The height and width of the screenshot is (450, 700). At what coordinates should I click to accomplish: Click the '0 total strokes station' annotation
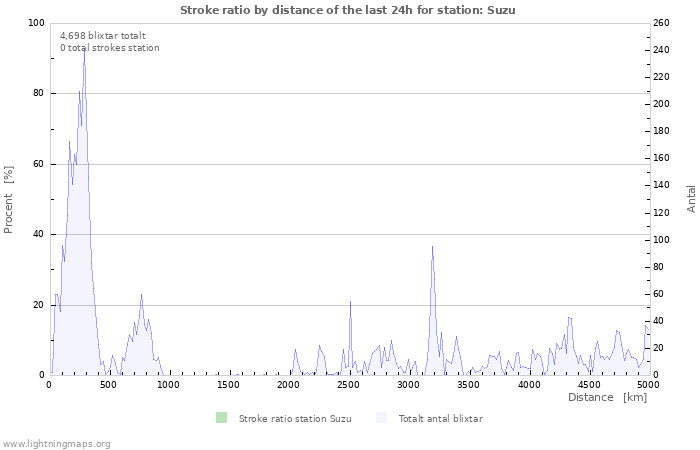tap(109, 47)
